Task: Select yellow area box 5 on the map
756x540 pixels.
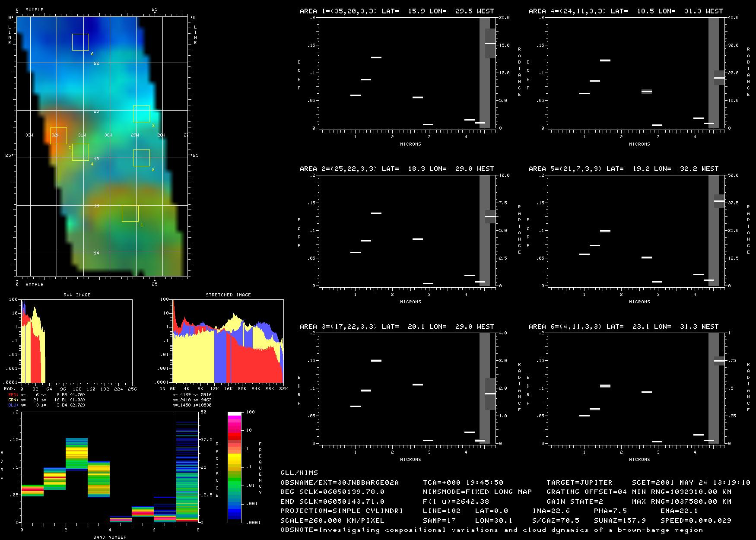Action: (58, 136)
